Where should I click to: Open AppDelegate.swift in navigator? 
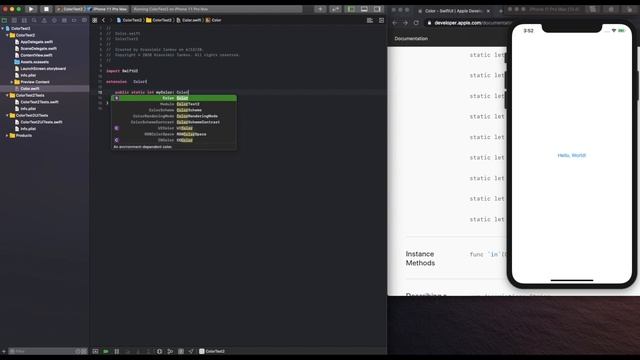36,42
